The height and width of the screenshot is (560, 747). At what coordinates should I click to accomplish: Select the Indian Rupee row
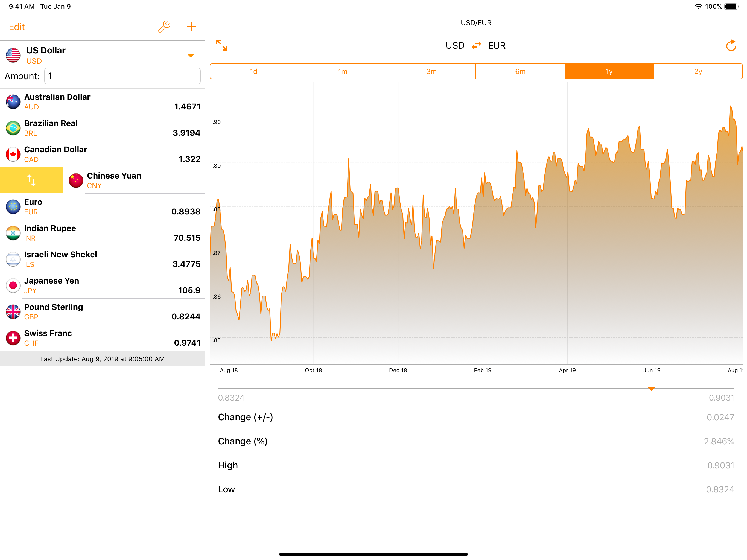(x=102, y=233)
